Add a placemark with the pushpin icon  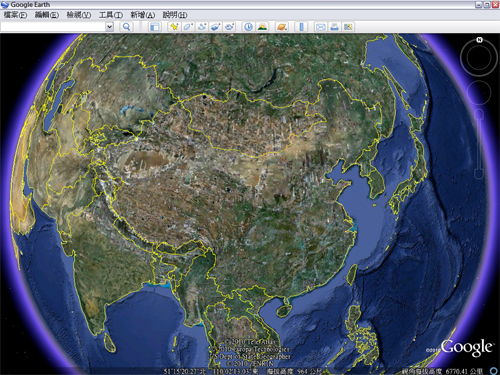[x=174, y=27]
